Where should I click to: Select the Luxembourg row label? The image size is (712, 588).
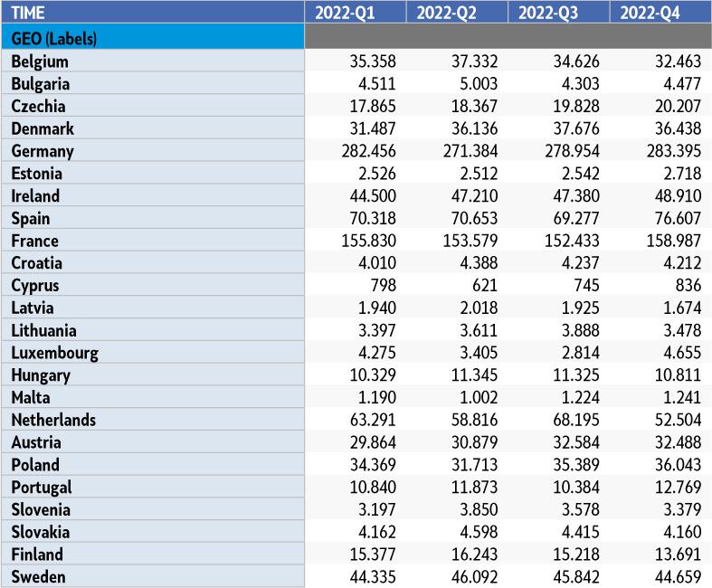[x=55, y=353]
